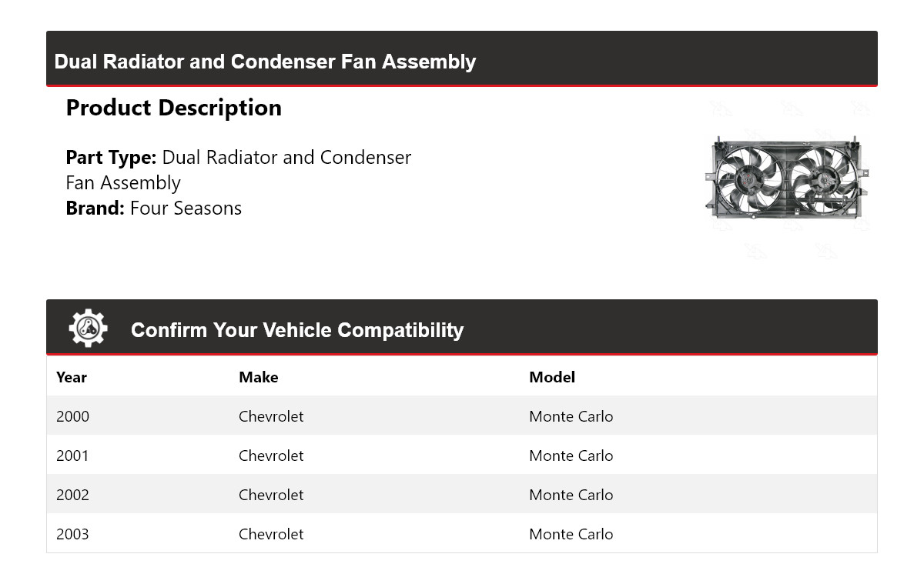Select the 2002 year cell
This screenshot has height=584, width=924.
pos(72,495)
